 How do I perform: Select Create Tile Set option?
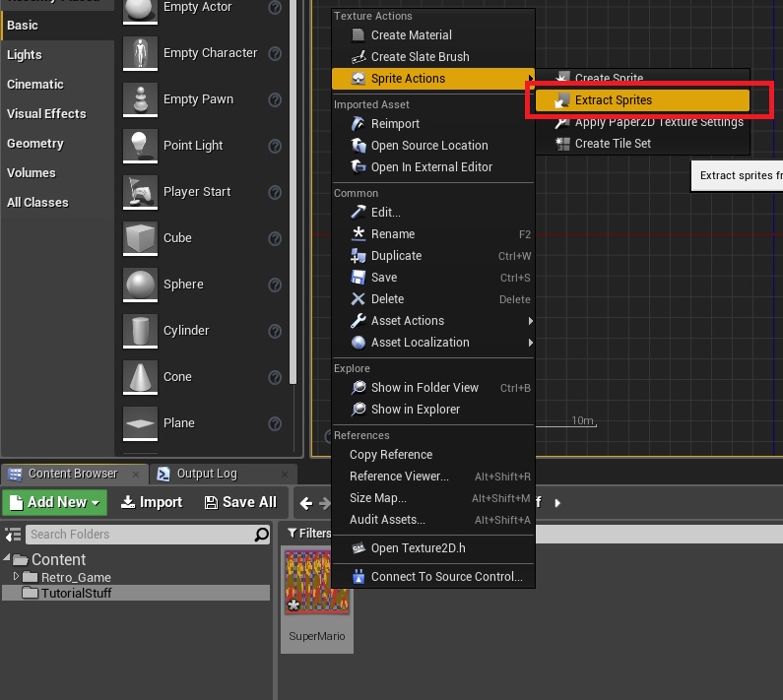(x=613, y=144)
